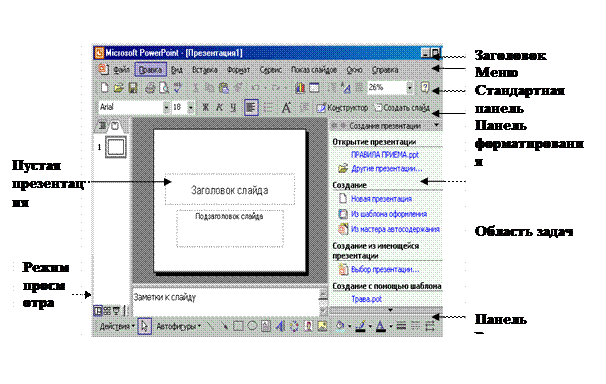This screenshot has width=606, height=384.
Task: Insert a Text Box from drawing toolbar
Action: click(x=266, y=326)
